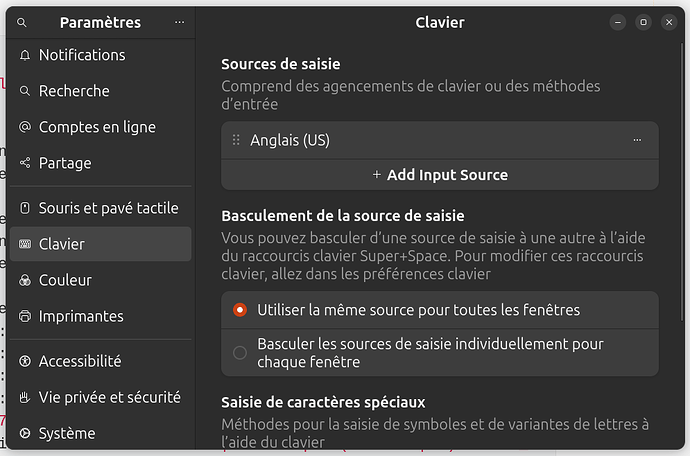This screenshot has width=690, height=456.
Task: Select "Basculer les sources individuellement" radio button
Action: (240, 352)
